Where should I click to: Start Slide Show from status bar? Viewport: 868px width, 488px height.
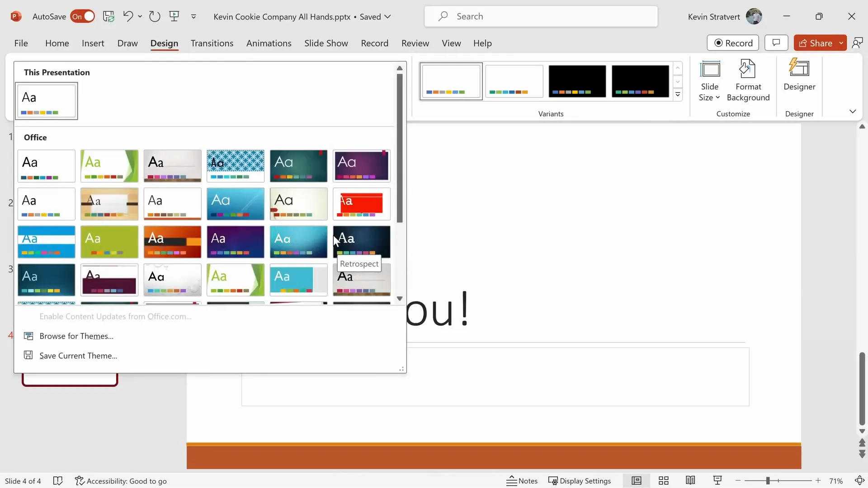[x=717, y=481]
